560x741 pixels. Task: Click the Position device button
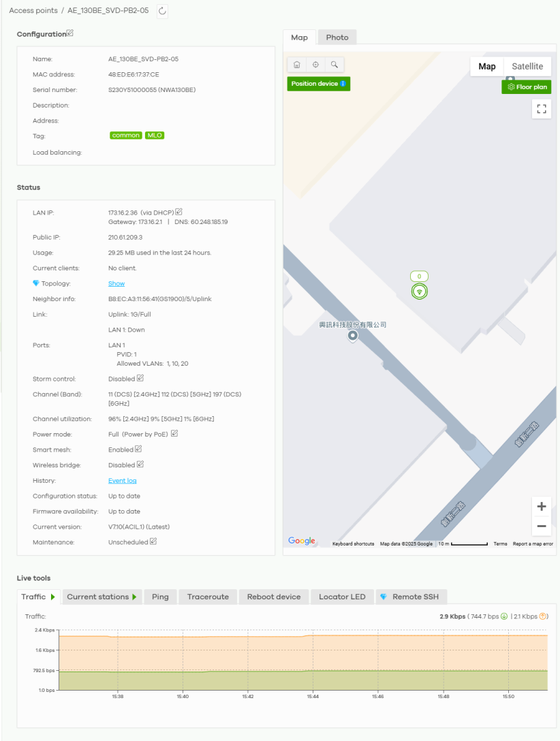[x=318, y=84]
